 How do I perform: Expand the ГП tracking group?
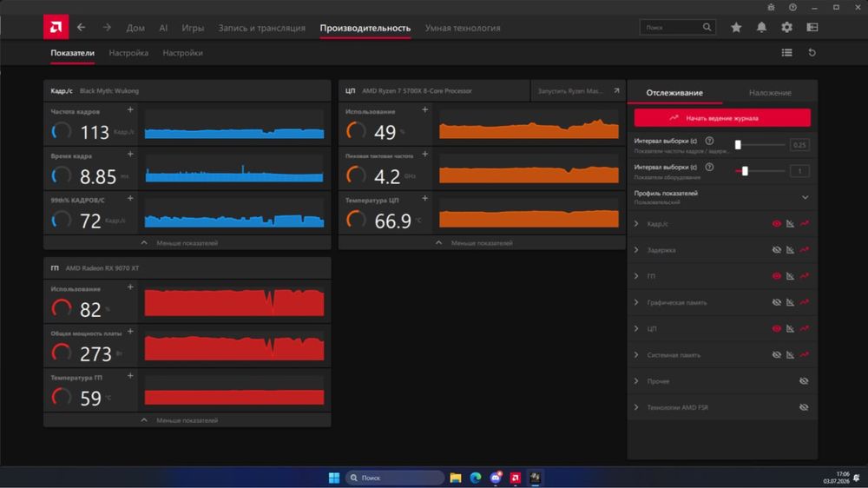coord(636,276)
